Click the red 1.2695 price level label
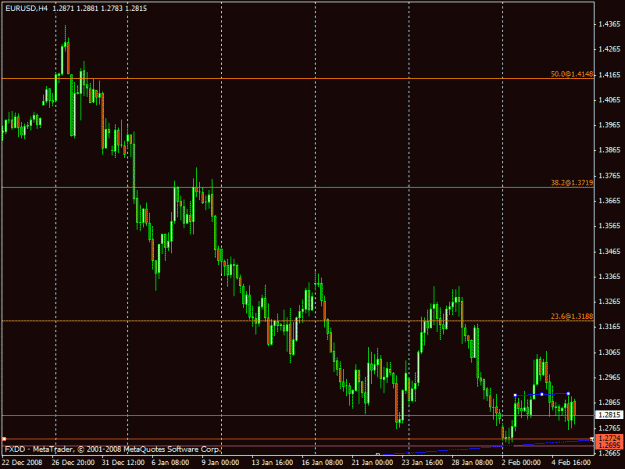Image resolution: width=625 pixels, height=469 pixels. tap(609, 445)
